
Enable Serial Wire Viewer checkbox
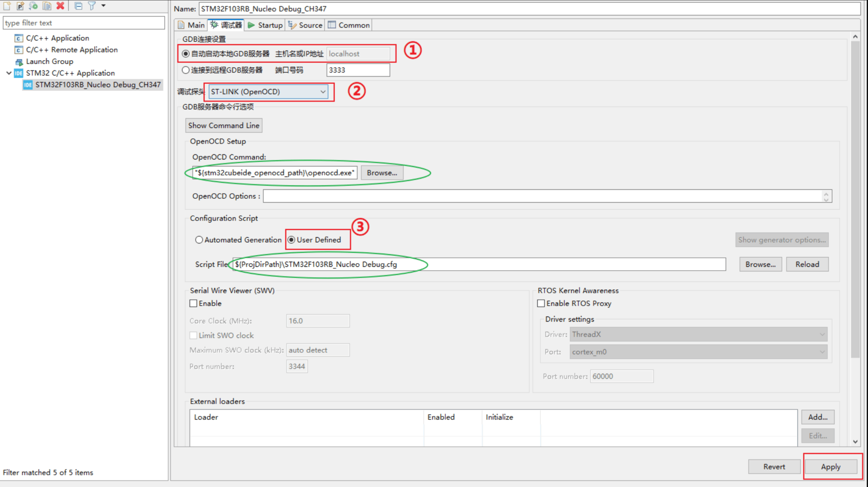[x=193, y=303]
